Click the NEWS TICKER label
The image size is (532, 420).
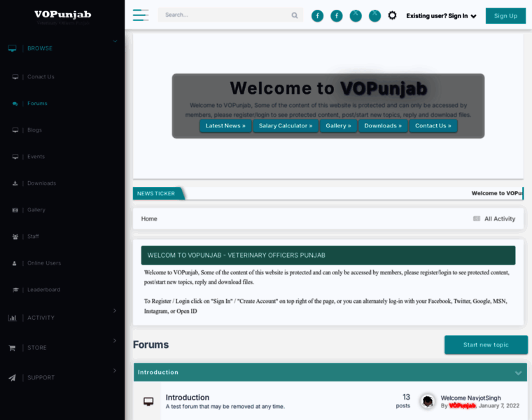click(156, 193)
